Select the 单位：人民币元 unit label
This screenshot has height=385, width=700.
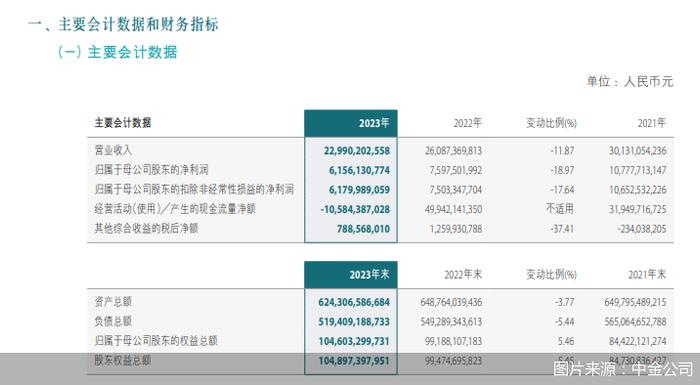[x=629, y=81]
